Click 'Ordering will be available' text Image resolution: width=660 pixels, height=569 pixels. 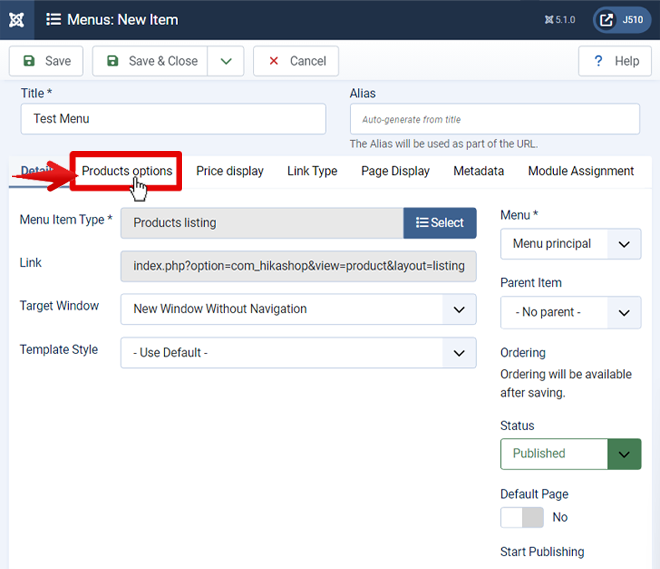[566, 383]
